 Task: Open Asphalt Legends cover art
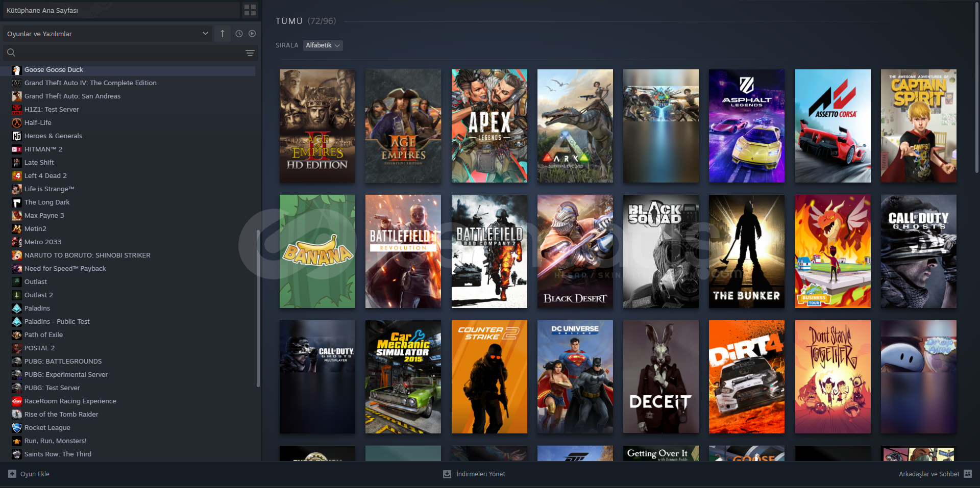(747, 126)
